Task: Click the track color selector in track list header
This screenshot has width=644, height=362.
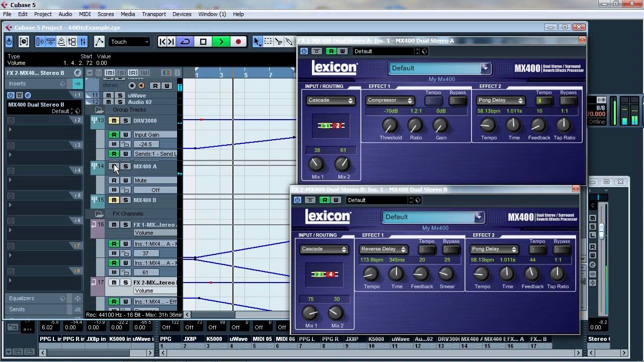Action: point(166,73)
